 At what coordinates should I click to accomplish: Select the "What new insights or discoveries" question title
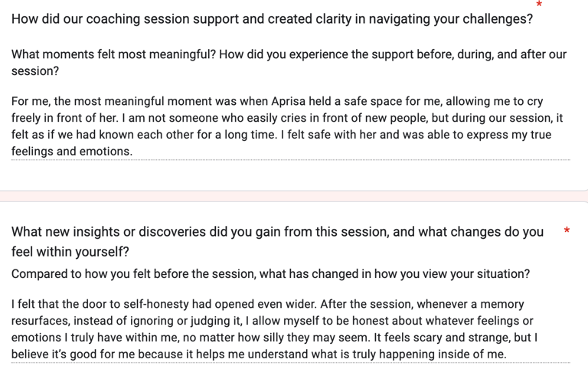pyautogui.click(x=277, y=241)
